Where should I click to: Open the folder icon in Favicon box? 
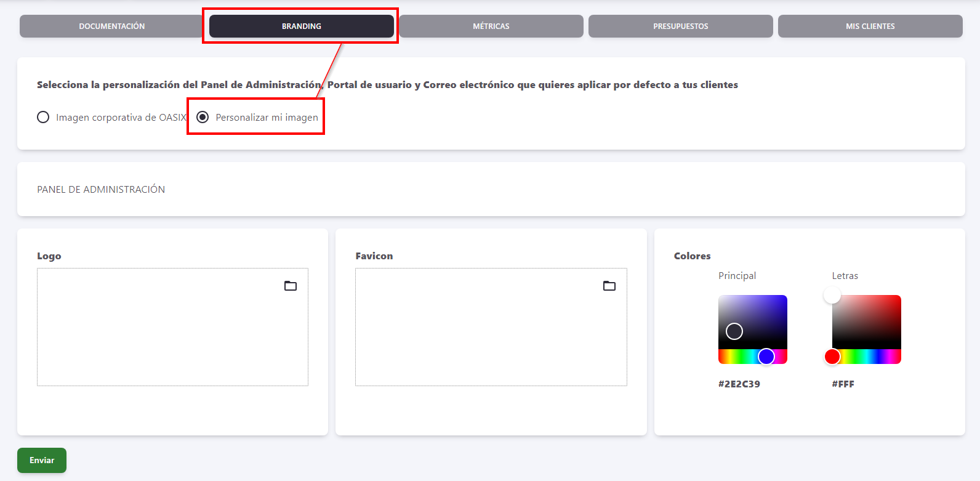point(609,286)
